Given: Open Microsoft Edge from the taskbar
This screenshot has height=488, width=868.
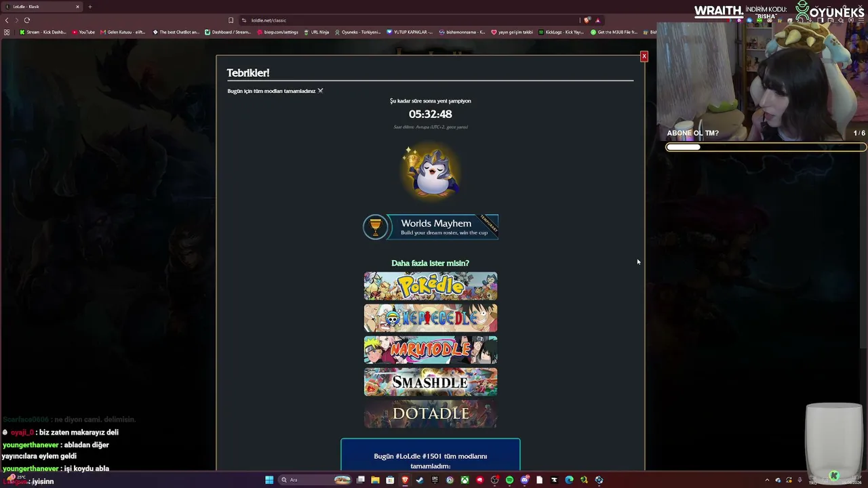Looking at the screenshot, I should point(569,480).
